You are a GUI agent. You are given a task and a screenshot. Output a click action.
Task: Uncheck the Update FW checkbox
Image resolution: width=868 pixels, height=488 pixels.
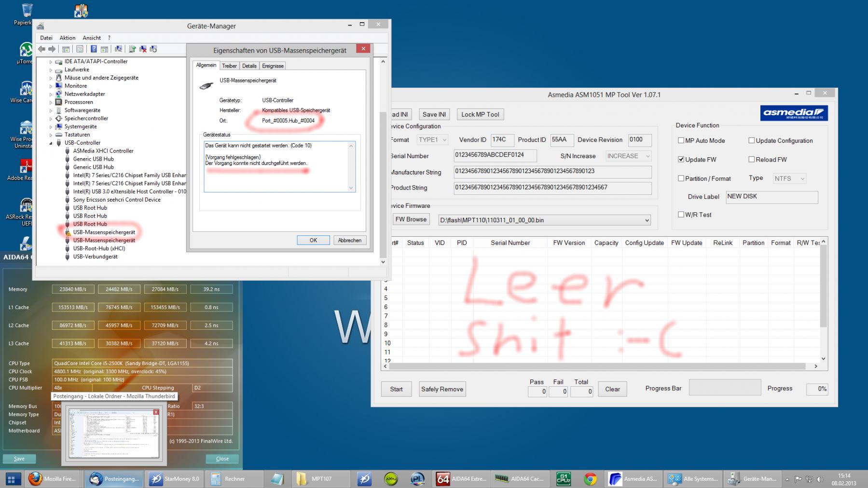pyautogui.click(x=681, y=159)
